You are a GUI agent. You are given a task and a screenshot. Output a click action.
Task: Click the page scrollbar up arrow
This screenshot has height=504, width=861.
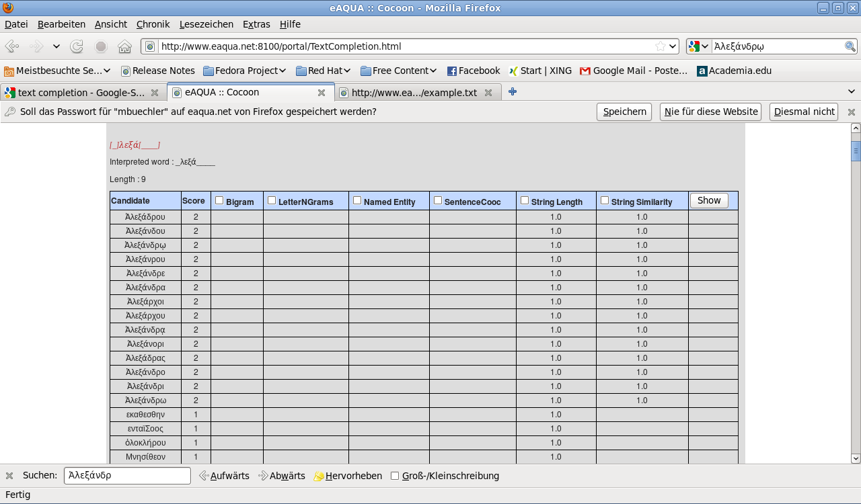point(856,128)
